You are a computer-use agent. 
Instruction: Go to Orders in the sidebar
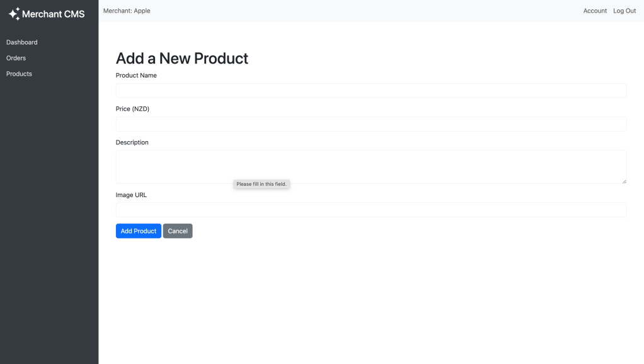[x=16, y=58]
